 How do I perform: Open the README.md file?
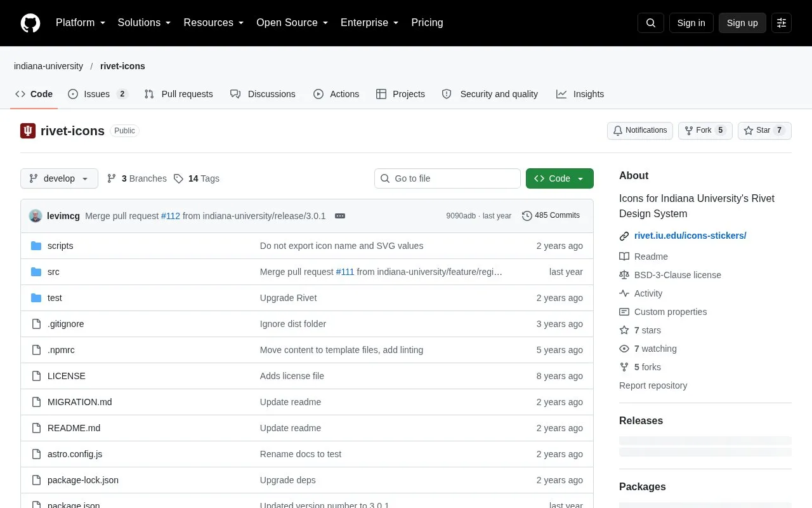click(74, 428)
